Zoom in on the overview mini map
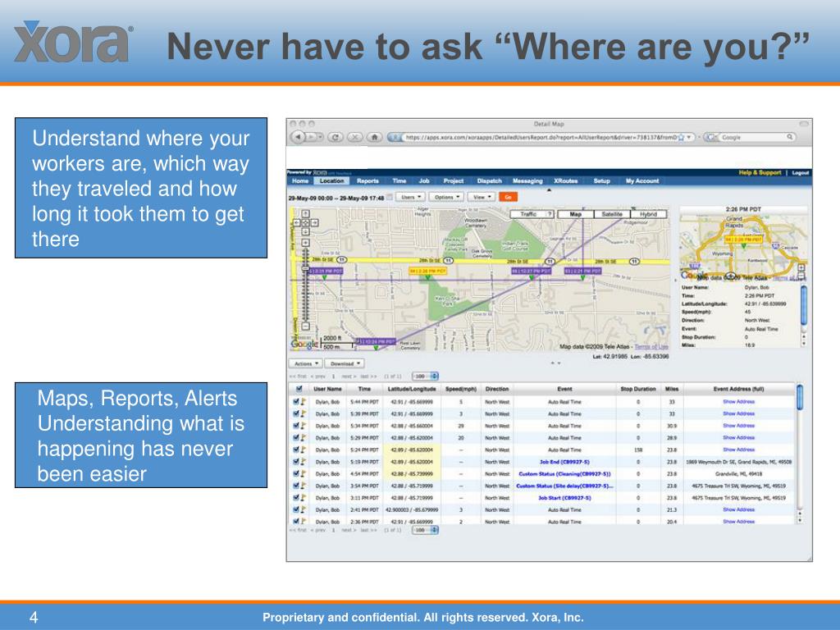The height and width of the screenshot is (630, 840). click(801, 268)
